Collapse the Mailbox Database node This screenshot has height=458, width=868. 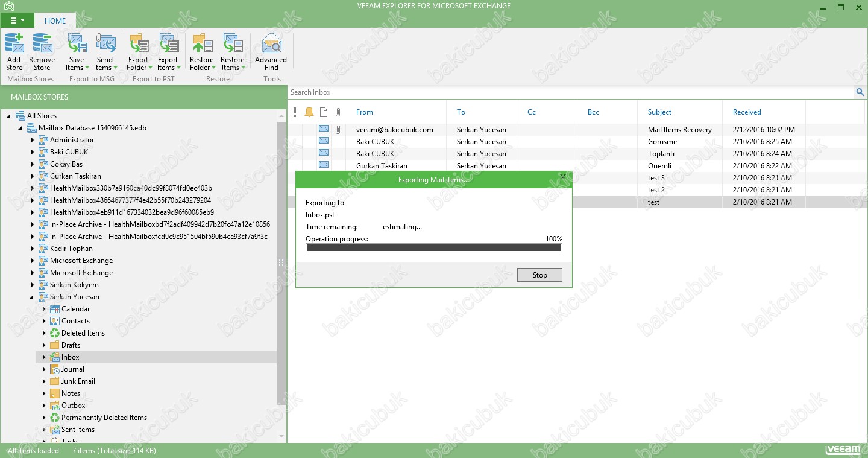[20, 128]
